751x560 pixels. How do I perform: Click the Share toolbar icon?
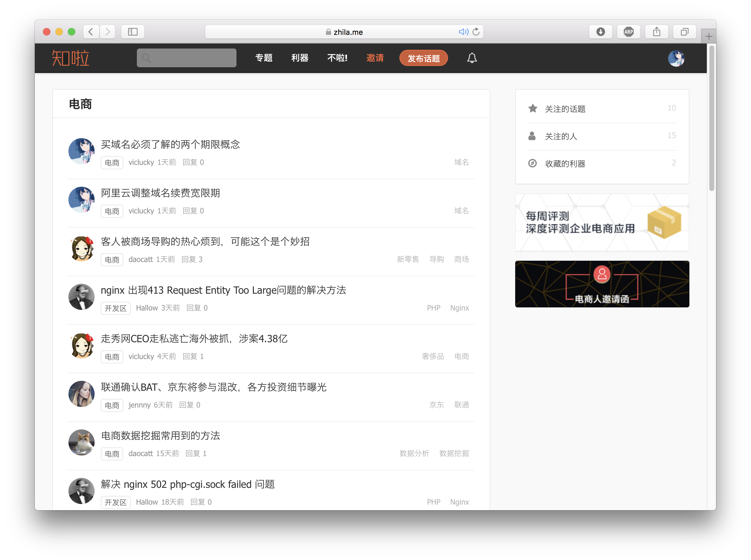(x=656, y=32)
